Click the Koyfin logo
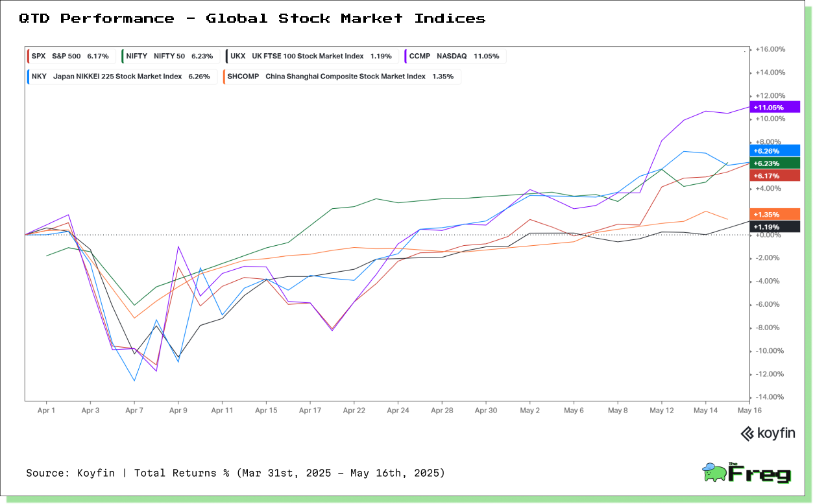The width and height of the screenshot is (813, 504). [x=768, y=434]
